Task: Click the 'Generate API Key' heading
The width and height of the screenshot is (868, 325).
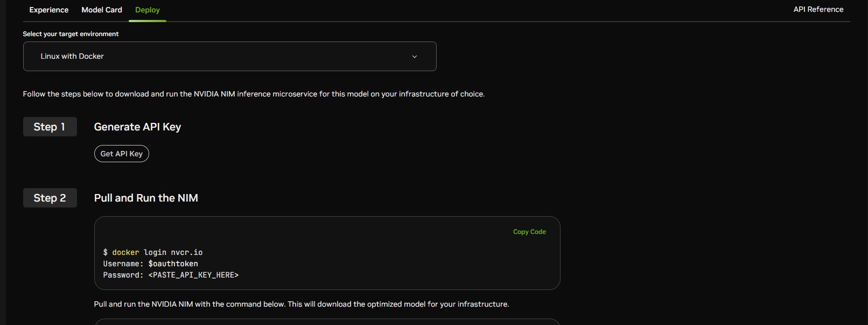Action: (137, 127)
